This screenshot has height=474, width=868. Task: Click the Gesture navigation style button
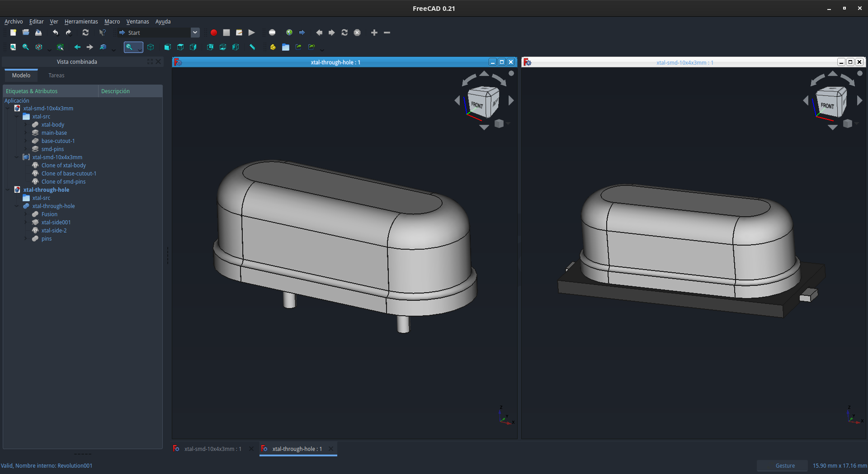point(785,465)
